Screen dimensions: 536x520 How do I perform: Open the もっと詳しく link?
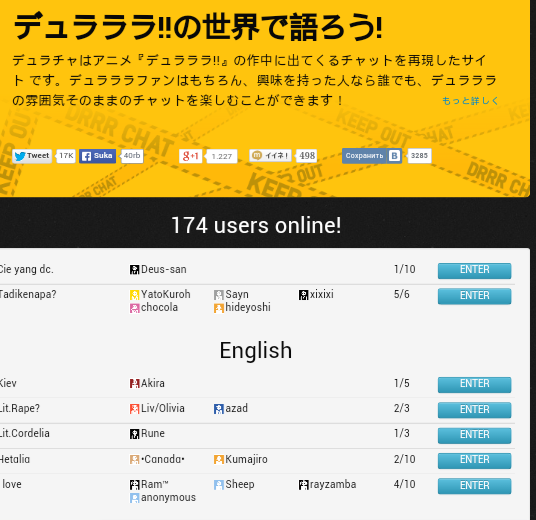[x=470, y=101]
